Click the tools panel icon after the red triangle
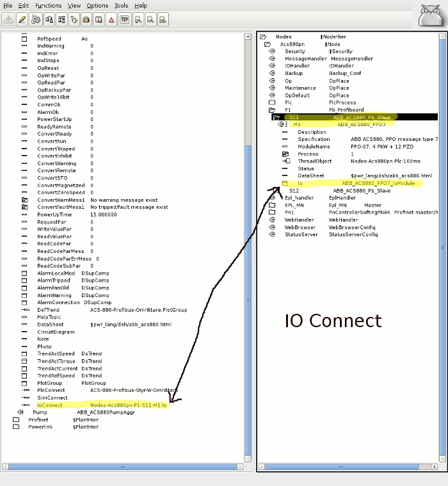Image resolution: width=448 pixels, height=486 pixels. [x=125, y=20]
